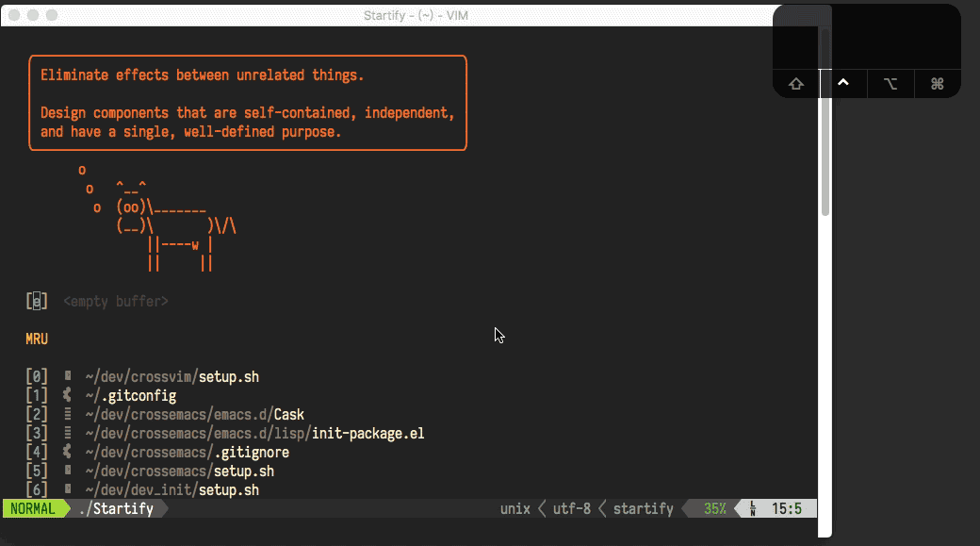Click the [2] index bracket
The image size is (980, 546).
pyautogui.click(x=36, y=415)
